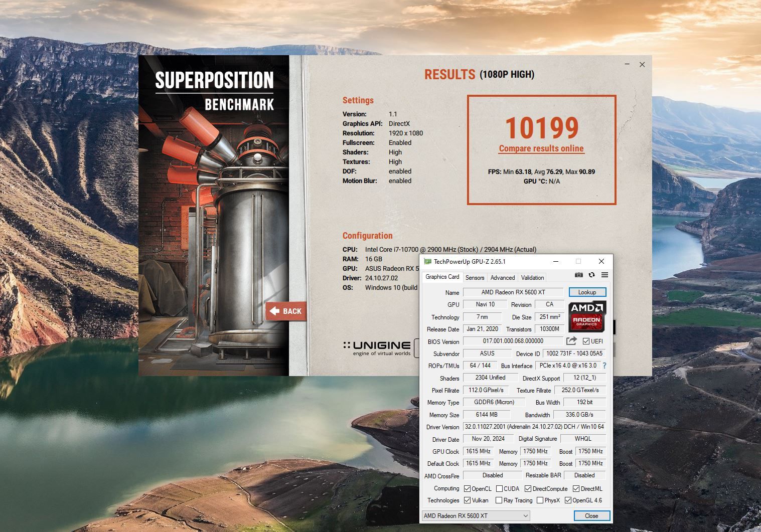Click the Release Date value Jan 21, 2020
This screenshot has width=761, height=532.
point(482,329)
